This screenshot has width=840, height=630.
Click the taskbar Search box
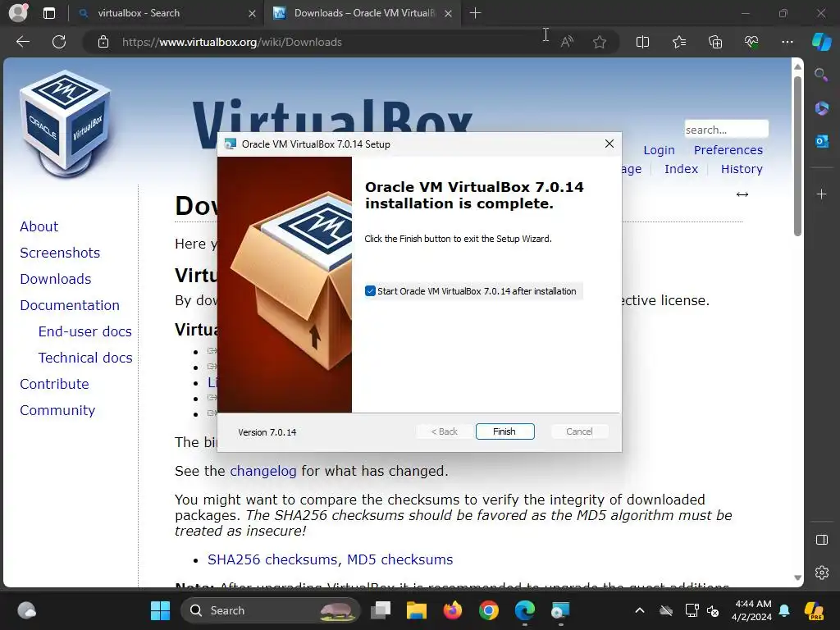(x=271, y=610)
